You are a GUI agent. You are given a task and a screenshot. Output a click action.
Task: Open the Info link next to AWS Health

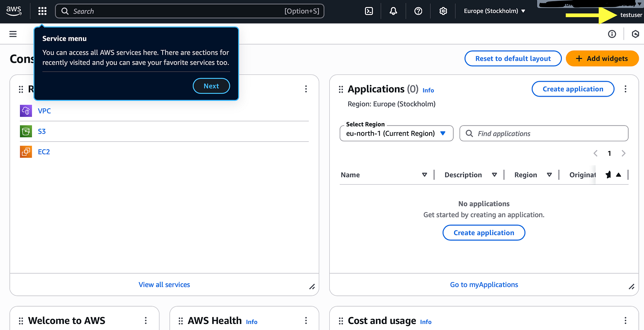tap(252, 322)
